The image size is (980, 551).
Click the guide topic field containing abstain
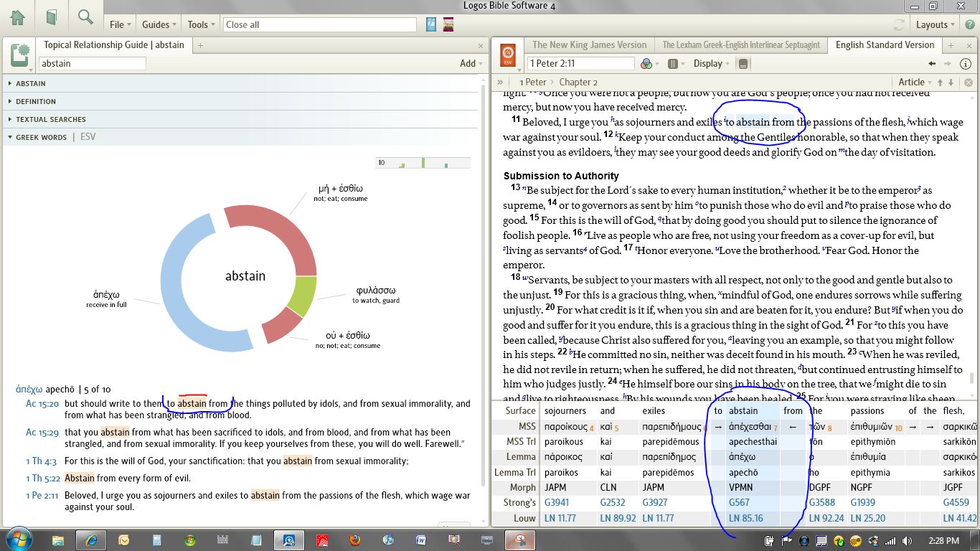[x=92, y=63]
